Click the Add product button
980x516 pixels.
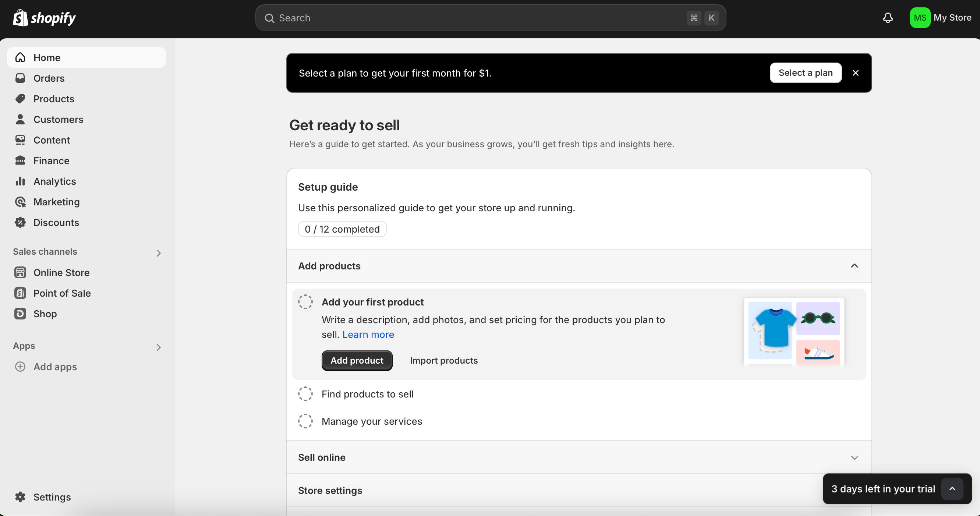point(357,360)
